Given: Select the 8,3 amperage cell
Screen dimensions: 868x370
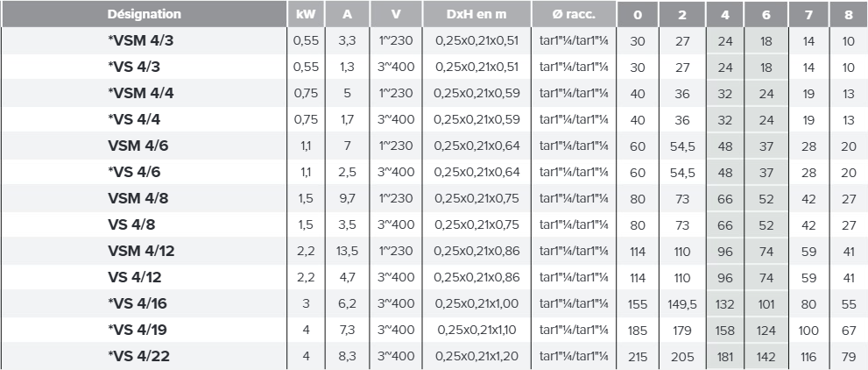Looking at the screenshot, I should (347, 357).
